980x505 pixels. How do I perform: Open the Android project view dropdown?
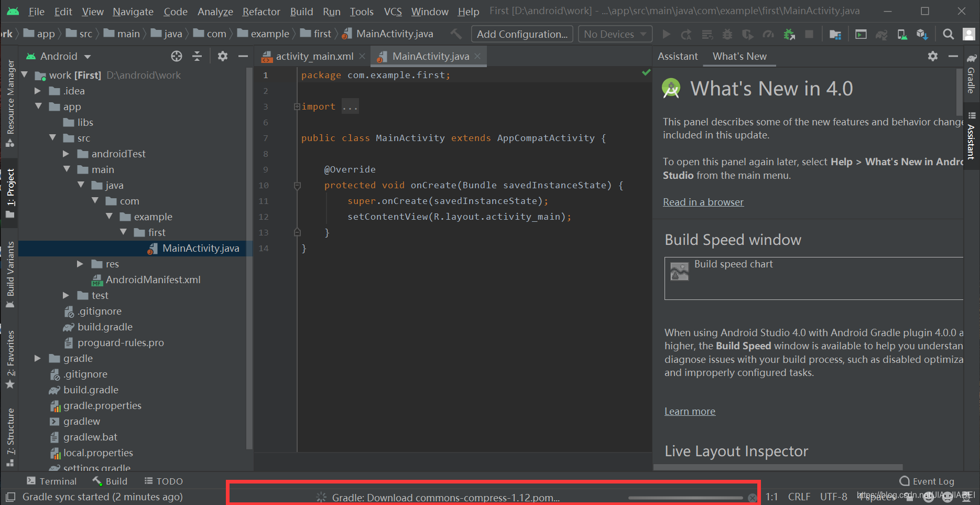click(58, 56)
